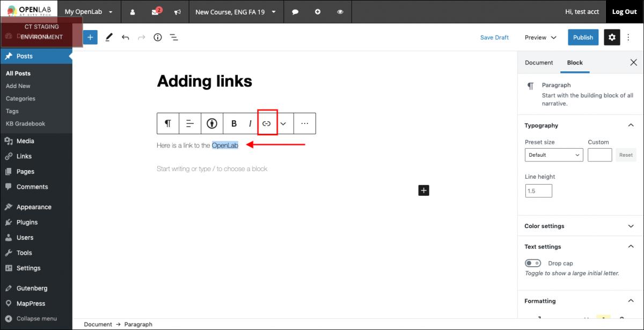Open the more options ellipsis in block toolbar
This screenshot has height=330, width=644.
click(304, 123)
